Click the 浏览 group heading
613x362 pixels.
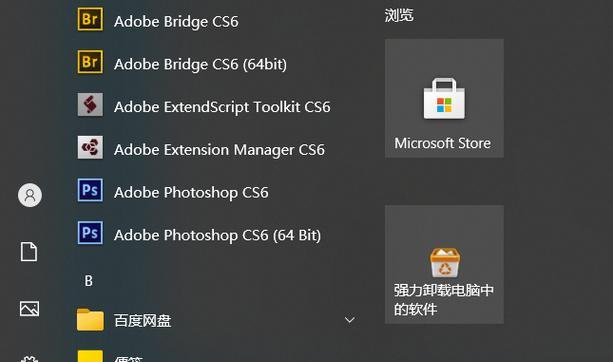click(399, 15)
